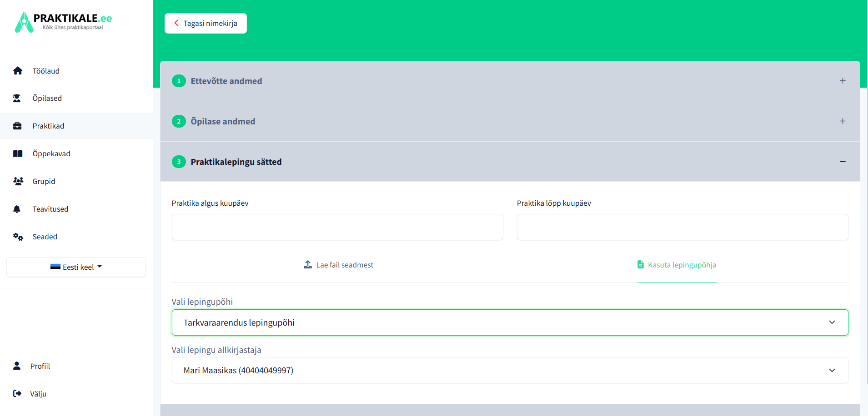Select the Kasuta lepingupõhja tab
This screenshot has width=868, height=416.
pos(677,265)
